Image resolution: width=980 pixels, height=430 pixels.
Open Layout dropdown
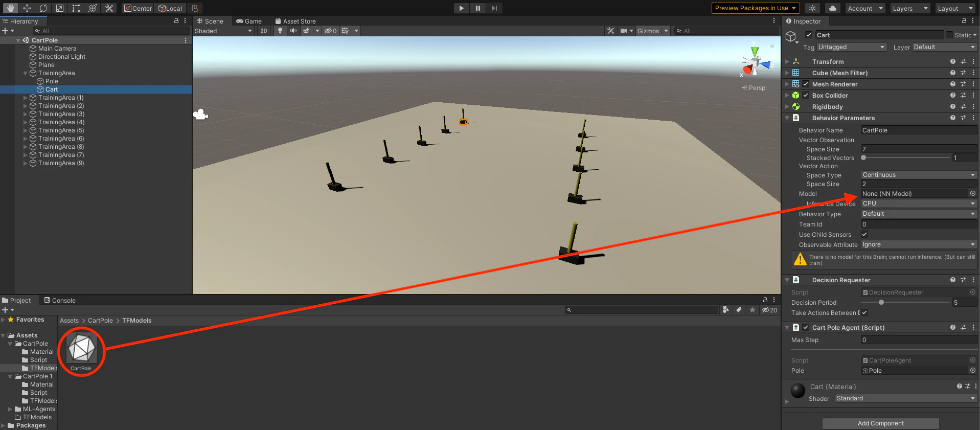tap(955, 8)
